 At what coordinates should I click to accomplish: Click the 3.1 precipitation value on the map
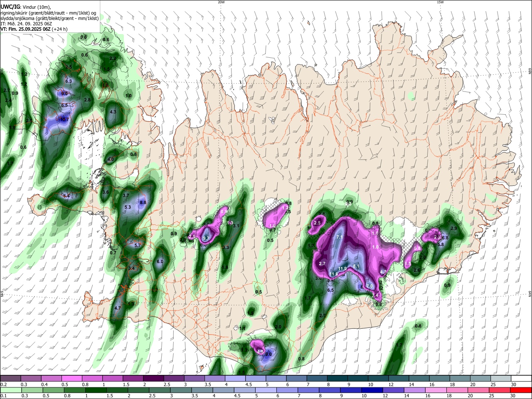pos(236,226)
